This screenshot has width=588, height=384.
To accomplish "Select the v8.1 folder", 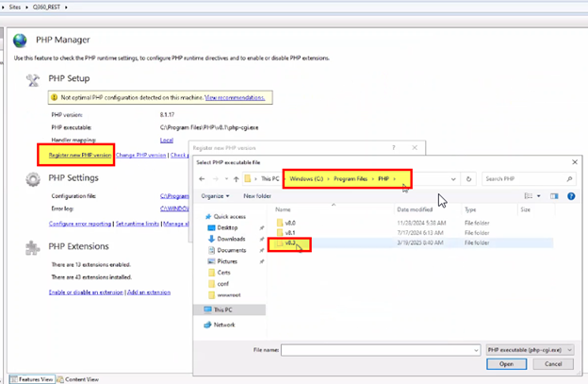I will (x=292, y=232).
